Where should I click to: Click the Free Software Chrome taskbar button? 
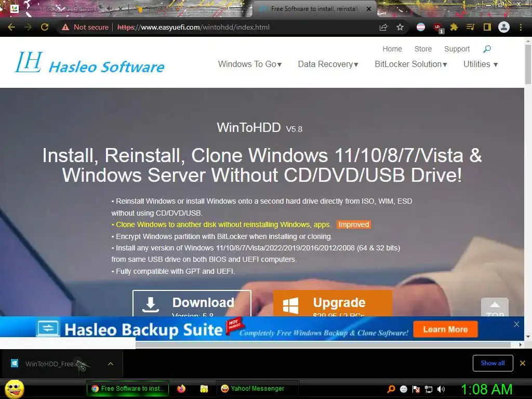coord(128,389)
